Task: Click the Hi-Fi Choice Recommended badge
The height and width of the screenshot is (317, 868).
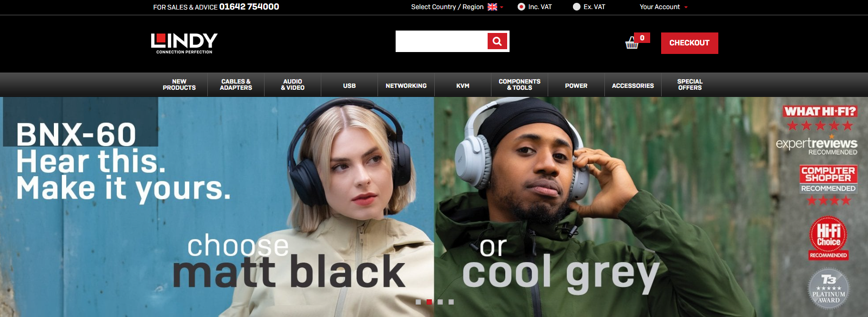Action: [828, 238]
